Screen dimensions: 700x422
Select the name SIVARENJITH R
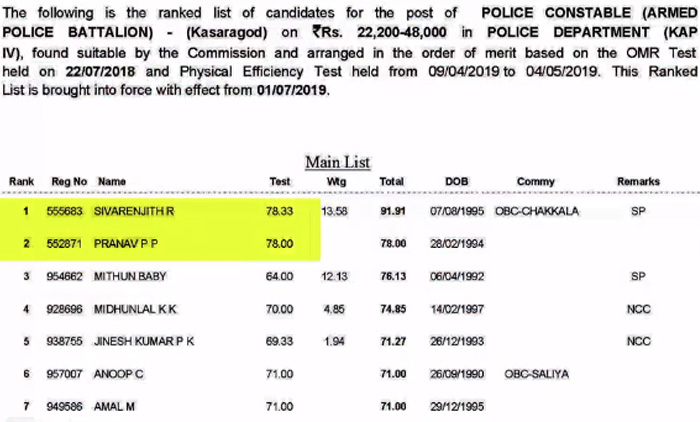tap(132, 213)
